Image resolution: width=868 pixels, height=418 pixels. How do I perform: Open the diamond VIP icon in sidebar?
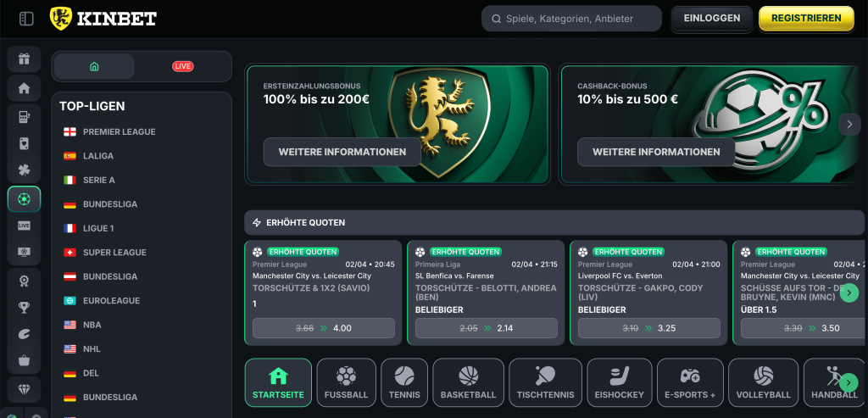click(x=24, y=390)
